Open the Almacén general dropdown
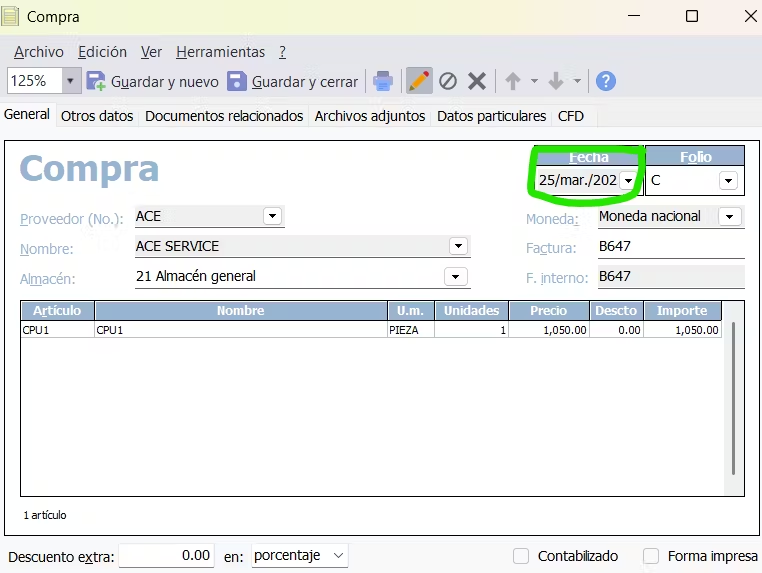This screenshot has height=573, width=762. click(456, 276)
